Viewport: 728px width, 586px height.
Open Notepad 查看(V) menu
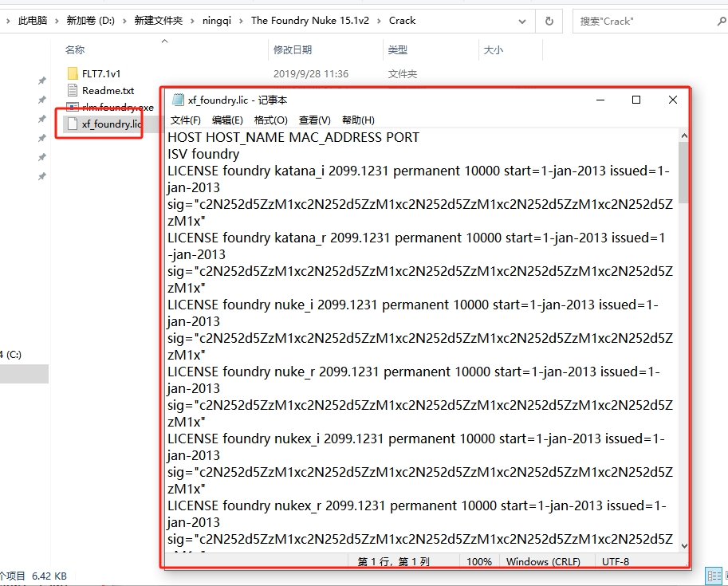[314, 120]
